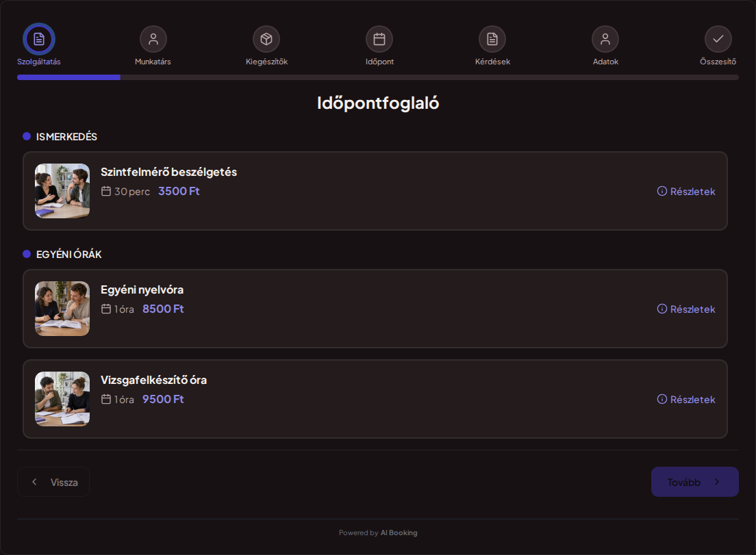Click calendar icon in Vizsgafelkészítő óra card
The height and width of the screenshot is (555, 756).
click(x=106, y=400)
